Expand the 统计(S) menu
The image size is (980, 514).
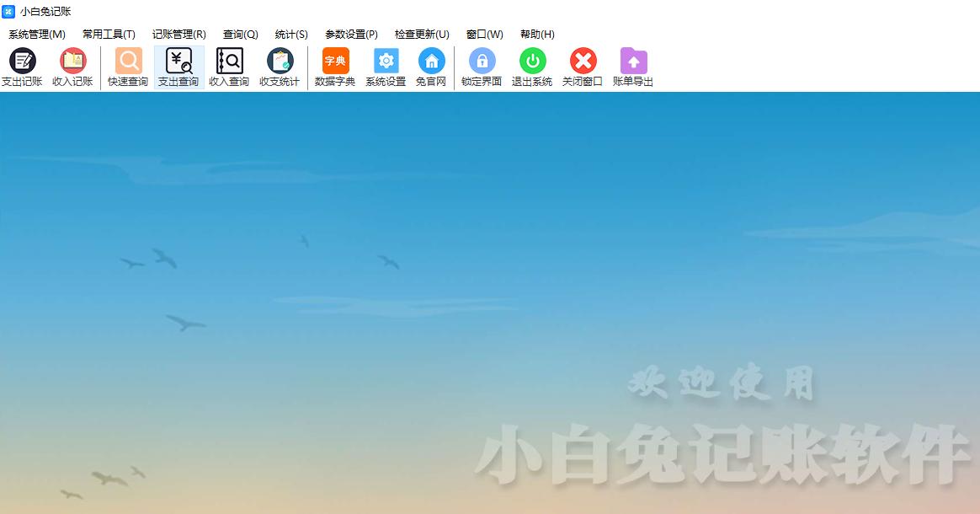(x=291, y=35)
